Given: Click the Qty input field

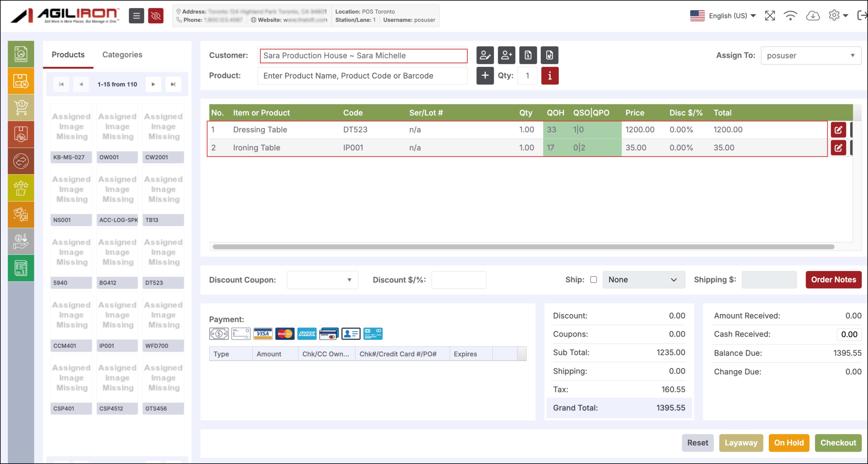Looking at the screenshot, I should (x=527, y=76).
